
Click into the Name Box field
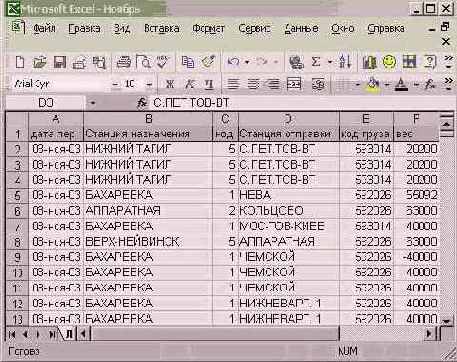point(46,103)
